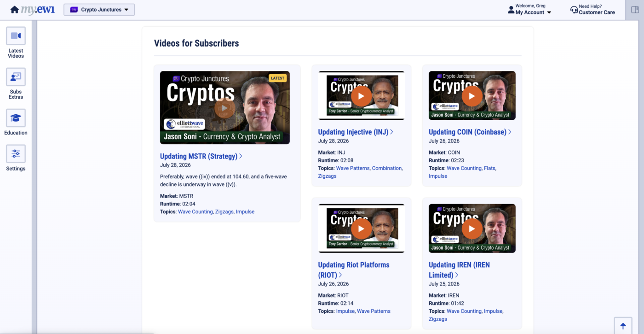Open Wave Patterns topic under Injective

pyautogui.click(x=353, y=169)
